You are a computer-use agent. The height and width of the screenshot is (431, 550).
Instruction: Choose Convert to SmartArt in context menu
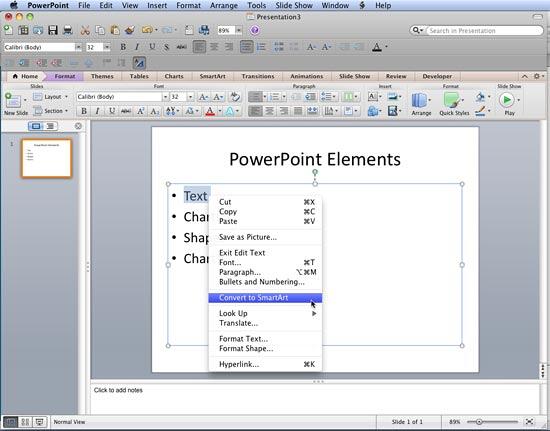[265, 298]
